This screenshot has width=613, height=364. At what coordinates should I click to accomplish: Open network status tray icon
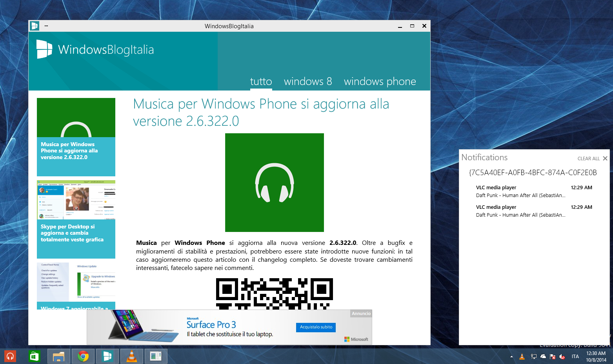point(533,357)
